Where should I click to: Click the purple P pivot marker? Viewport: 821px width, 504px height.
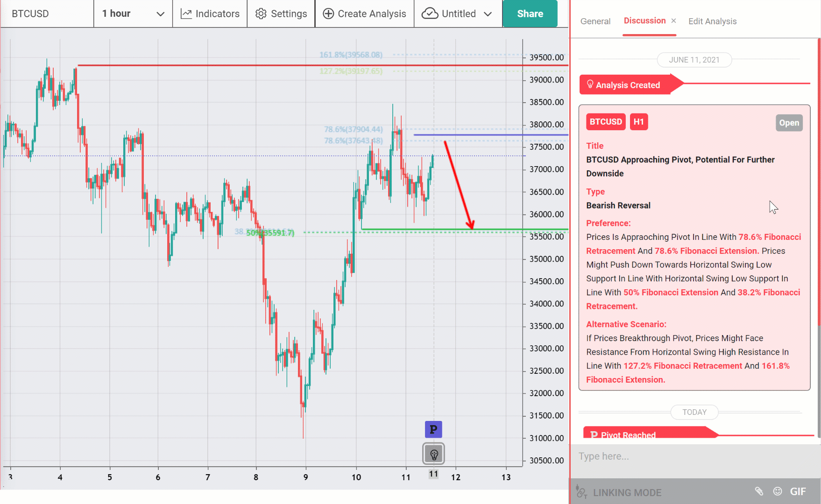point(433,429)
